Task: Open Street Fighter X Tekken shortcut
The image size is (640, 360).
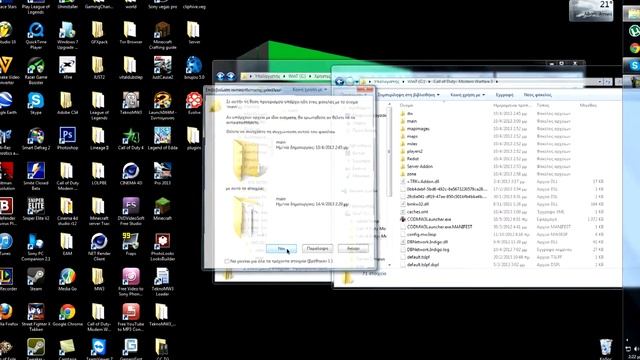Action: tap(36, 317)
